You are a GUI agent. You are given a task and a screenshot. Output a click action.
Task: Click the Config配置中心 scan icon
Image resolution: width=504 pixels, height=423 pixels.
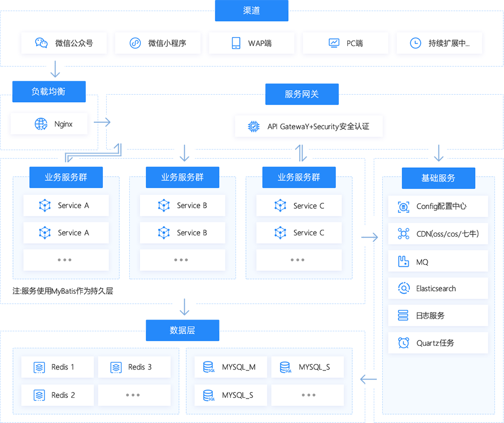403,206
